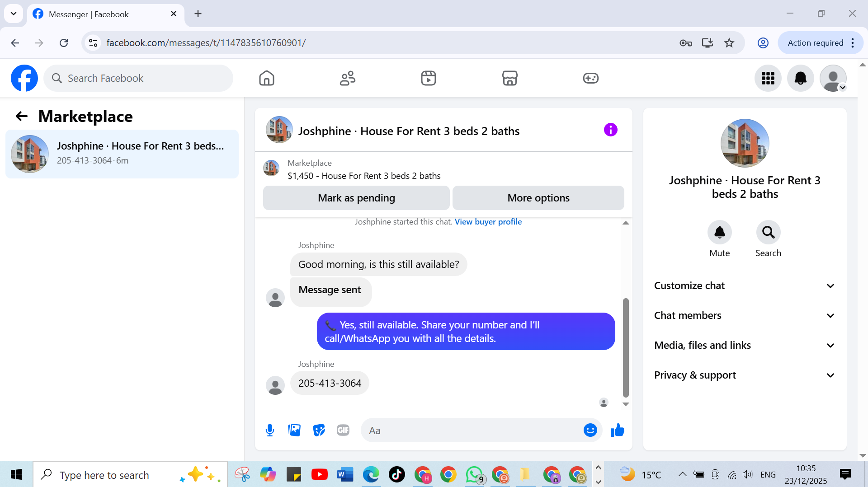Viewport: 868px width, 487px height.
Task: Open Word from taskbar
Action: pos(345,475)
